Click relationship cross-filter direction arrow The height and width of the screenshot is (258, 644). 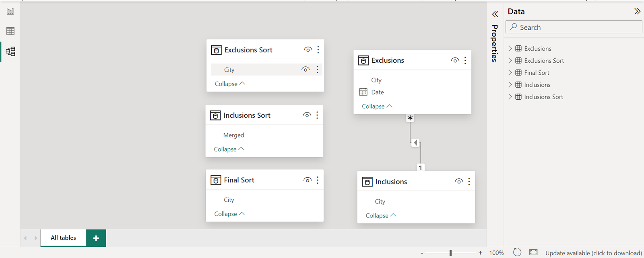click(416, 143)
